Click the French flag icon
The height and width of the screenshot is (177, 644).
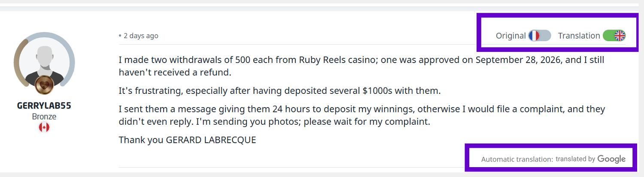(x=534, y=36)
